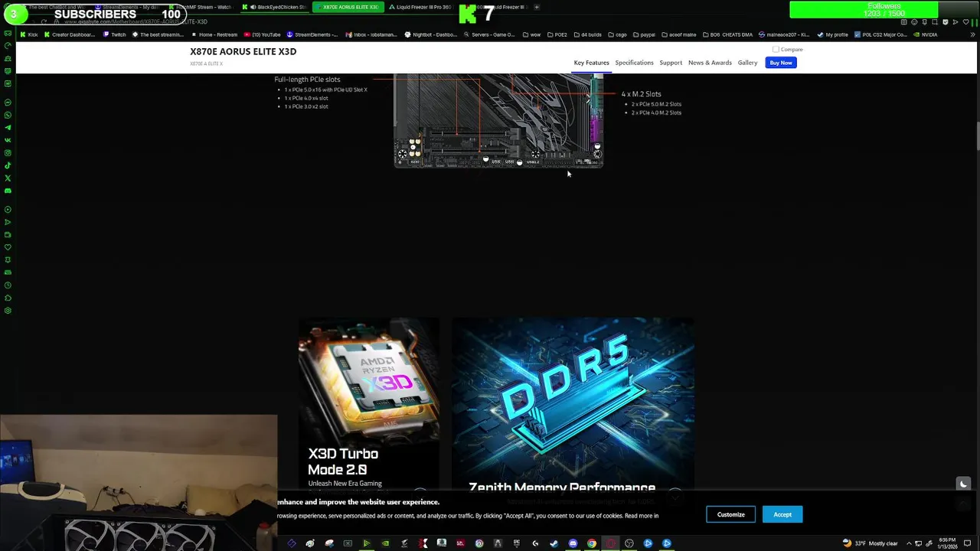Open the Telegram sidebar messenger icon
This screenshot has height=551, width=980.
(8, 128)
